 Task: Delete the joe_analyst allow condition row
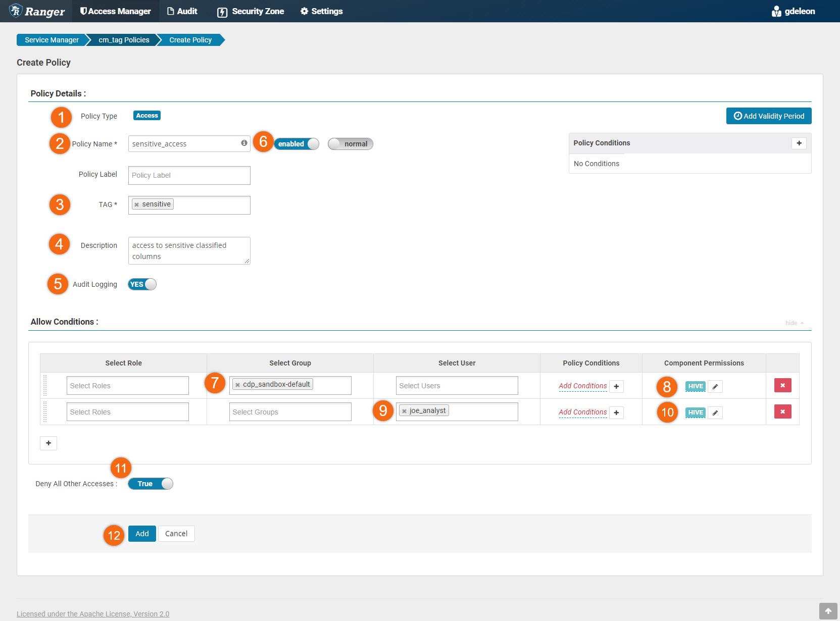pos(782,412)
